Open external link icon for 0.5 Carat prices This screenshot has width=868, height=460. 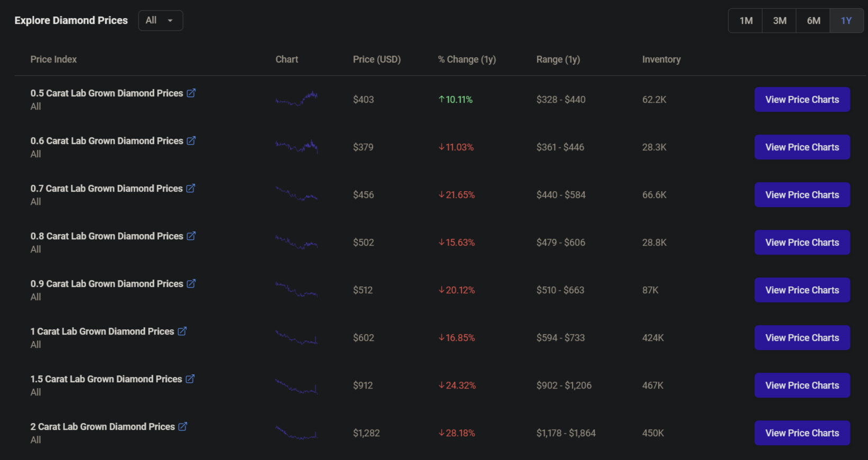coord(191,93)
